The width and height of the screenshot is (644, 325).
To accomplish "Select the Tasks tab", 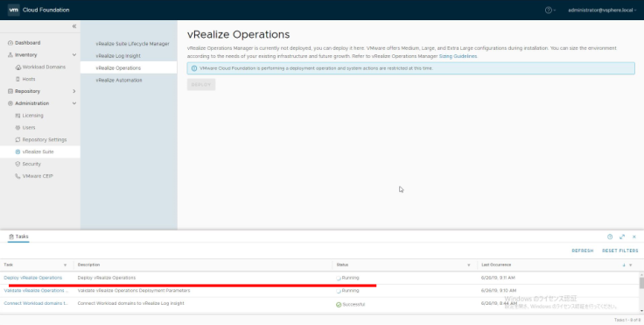I will click(18, 237).
